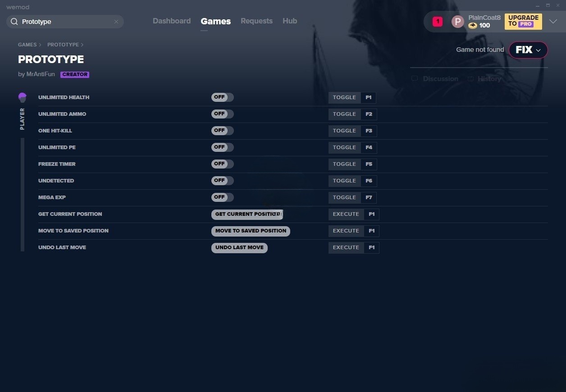Toggle the Undetected cheat switch

[223, 181]
